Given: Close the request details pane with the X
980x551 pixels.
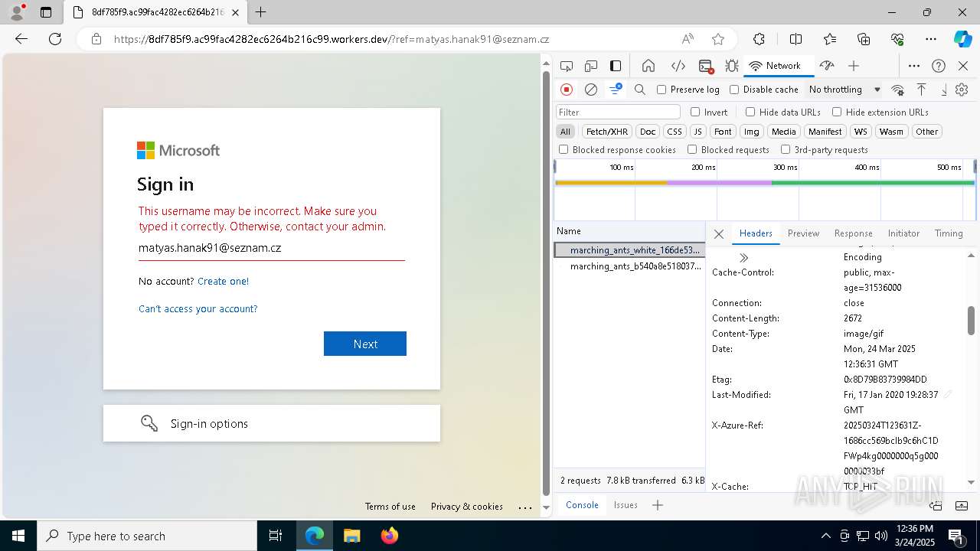Looking at the screenshot, I should pyautogui.click(x=719, y=234).
